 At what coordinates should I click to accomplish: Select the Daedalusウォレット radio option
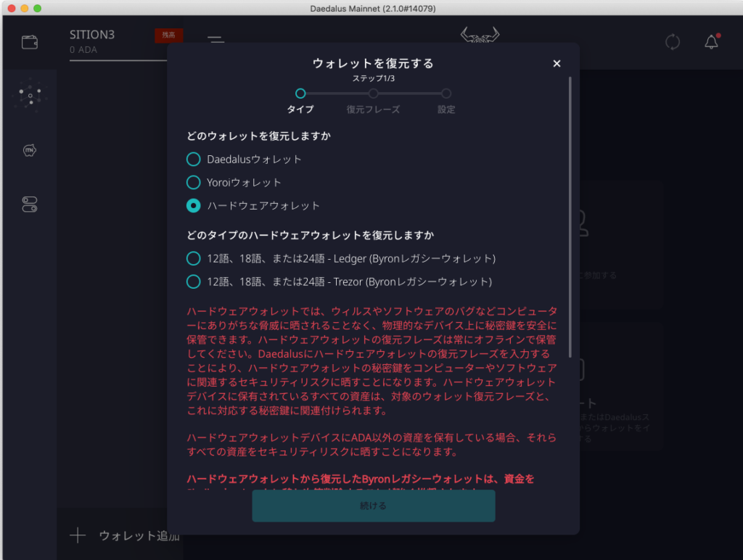[194, 159]
